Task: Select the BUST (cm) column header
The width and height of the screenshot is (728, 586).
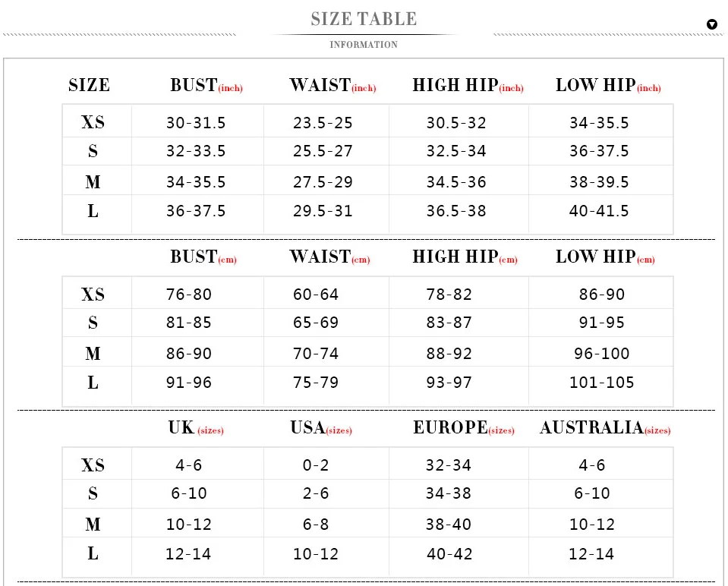Action: (x=203, y=257)
